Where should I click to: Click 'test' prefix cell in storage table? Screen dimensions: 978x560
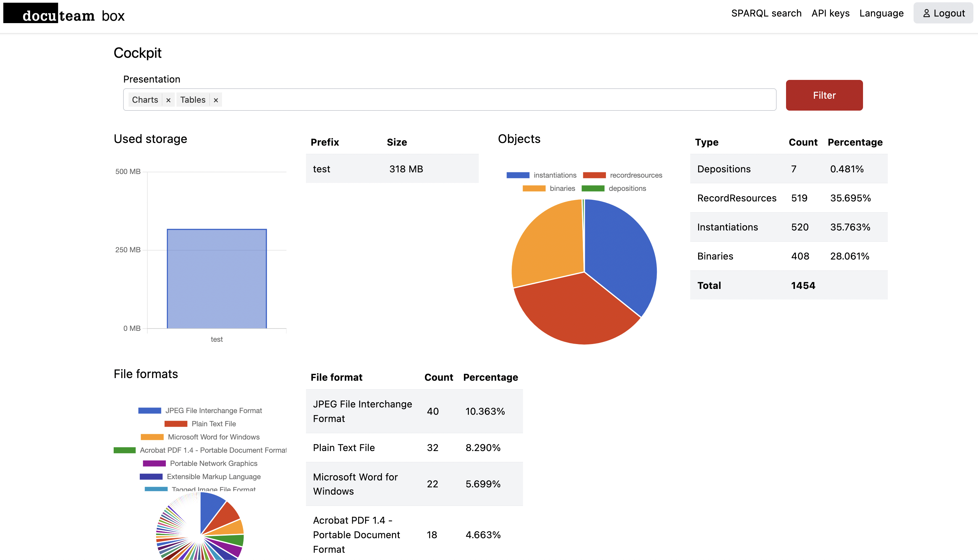coord(321,169)
